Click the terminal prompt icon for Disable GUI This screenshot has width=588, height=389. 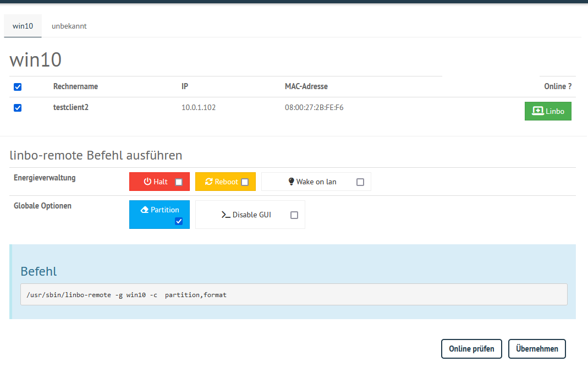click(x=226, y=215)
